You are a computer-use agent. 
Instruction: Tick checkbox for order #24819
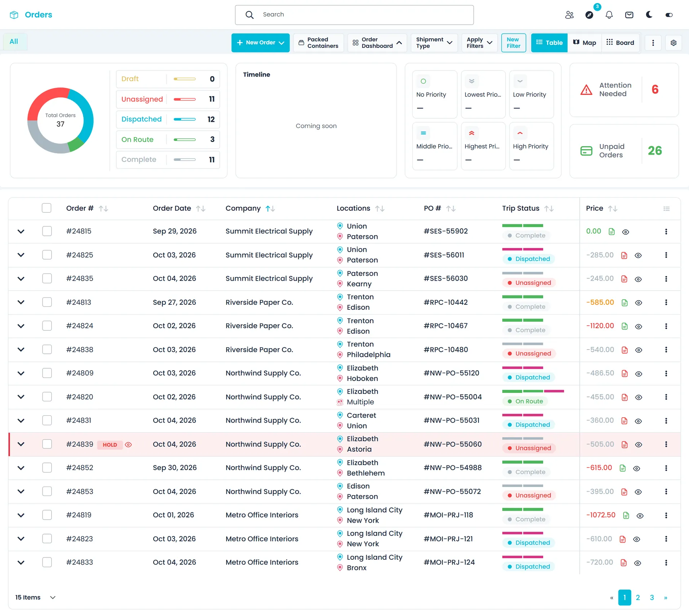coord(47,515)
